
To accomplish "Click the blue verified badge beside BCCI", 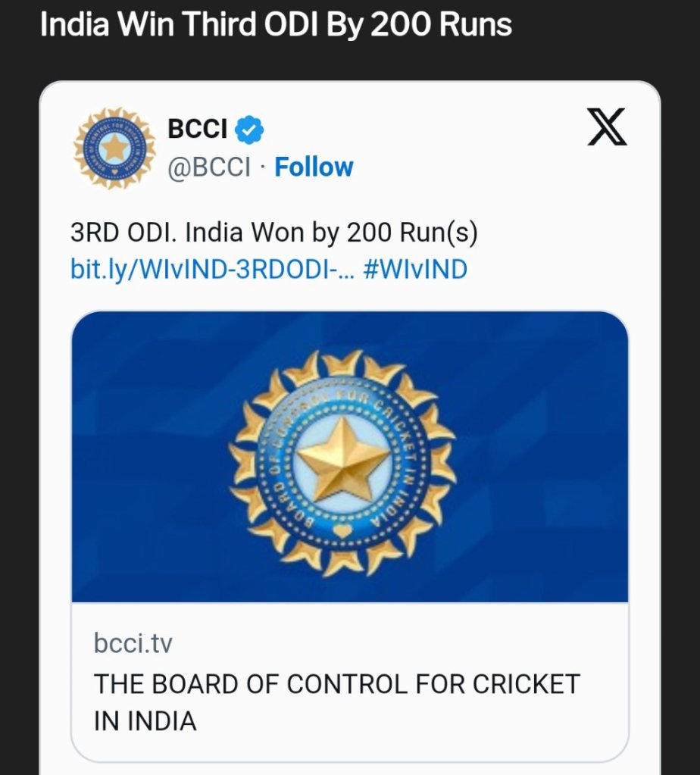I will pyautogui.click(x=249, y=130).
